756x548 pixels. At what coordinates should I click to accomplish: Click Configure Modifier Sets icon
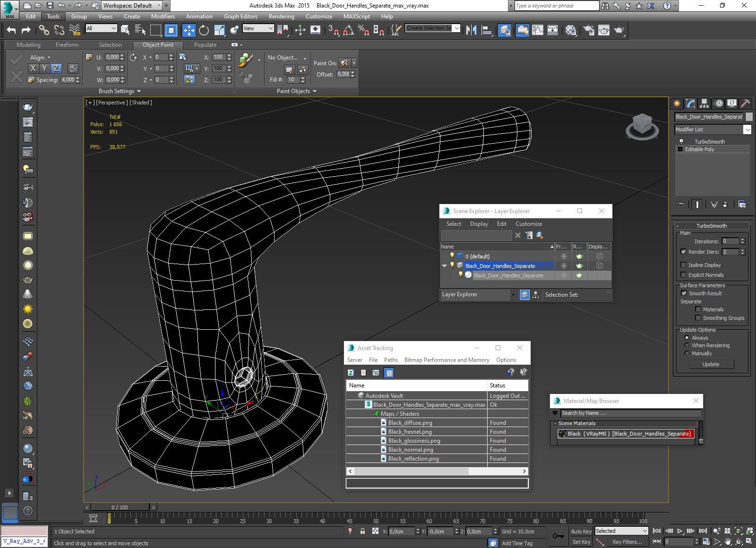[x=742, y=204]
